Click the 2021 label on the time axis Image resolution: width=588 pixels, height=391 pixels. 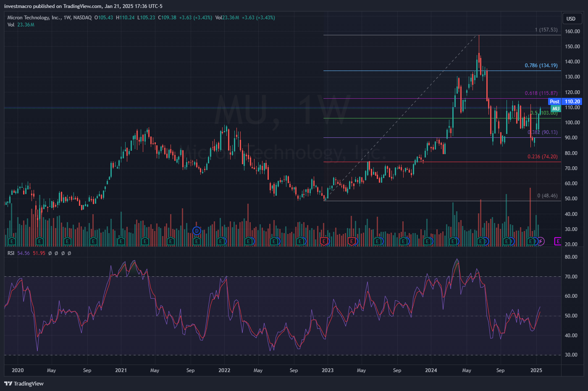coord(121,370)
